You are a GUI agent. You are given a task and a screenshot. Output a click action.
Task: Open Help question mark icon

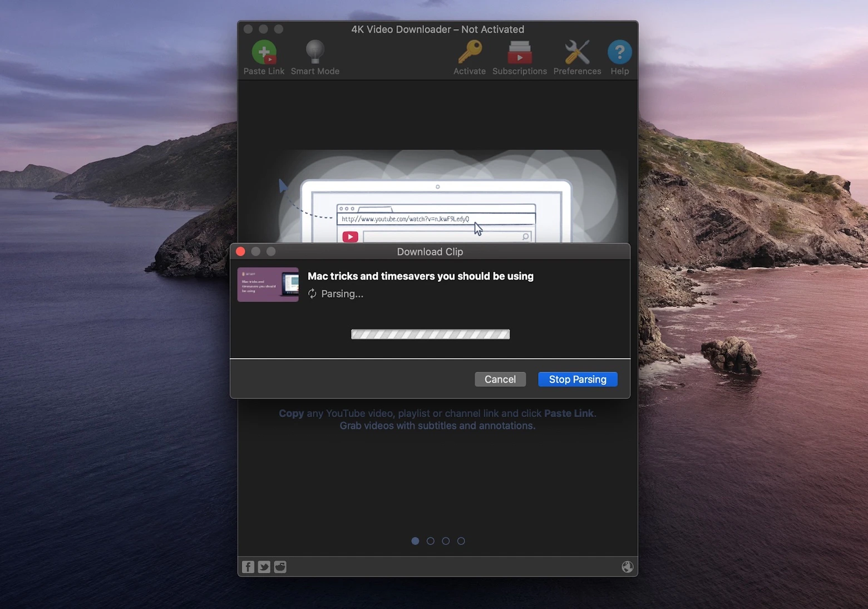tap(619, 52)
